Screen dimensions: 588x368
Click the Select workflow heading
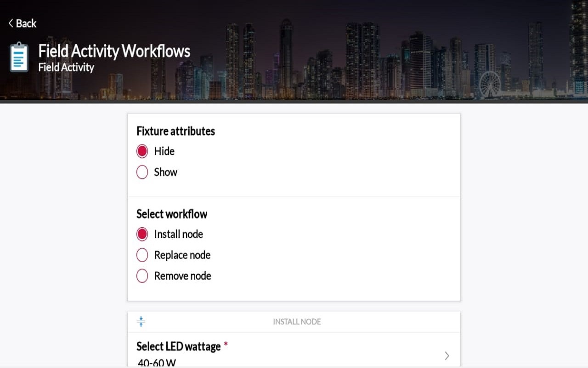click(172, 214)
